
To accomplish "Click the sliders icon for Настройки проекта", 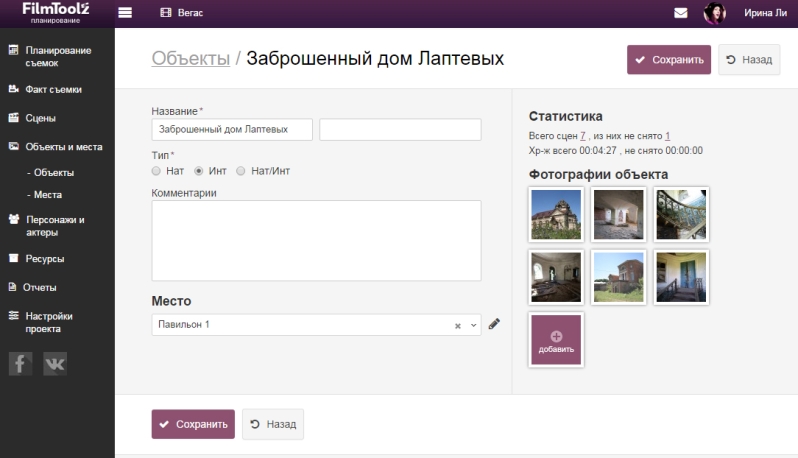I will (x=14, y=316).
